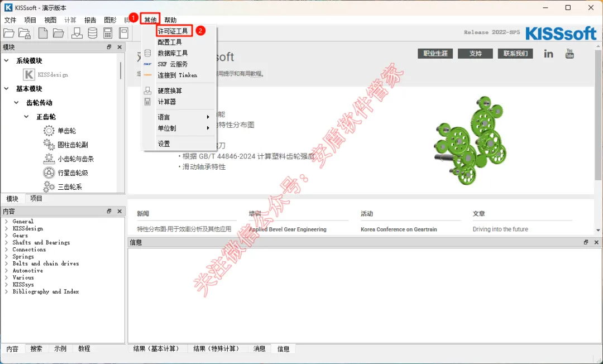Image resolution: width=603 pixels, height=364 pixels.
Task: Undock the 内容 panel
Action: (109, 212)
